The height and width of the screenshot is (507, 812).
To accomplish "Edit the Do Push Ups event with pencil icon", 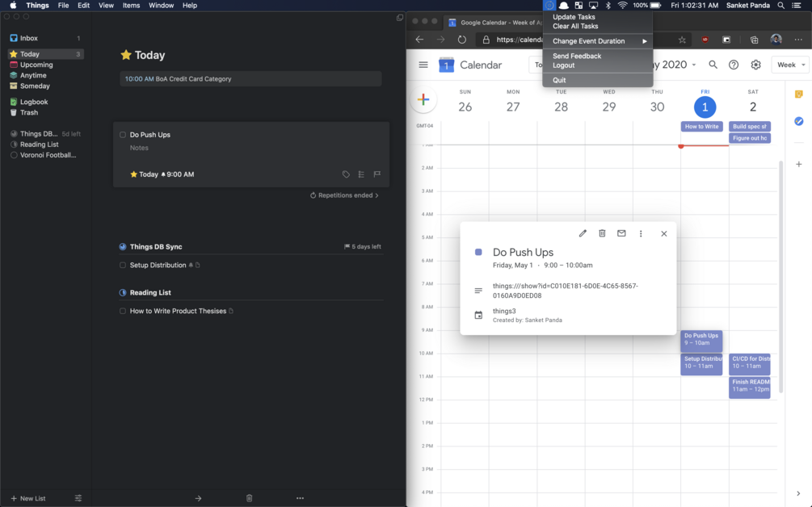I will [583, 234].
